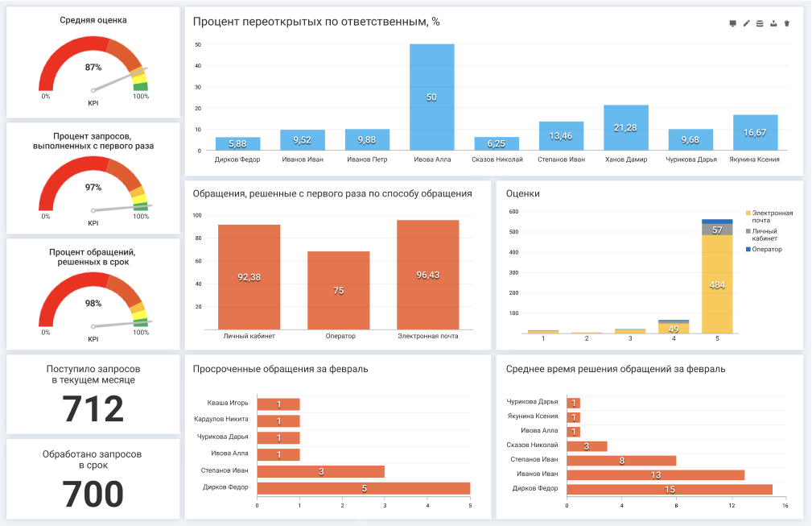Select overdue bar for Ивова Алла

(278, 454)
